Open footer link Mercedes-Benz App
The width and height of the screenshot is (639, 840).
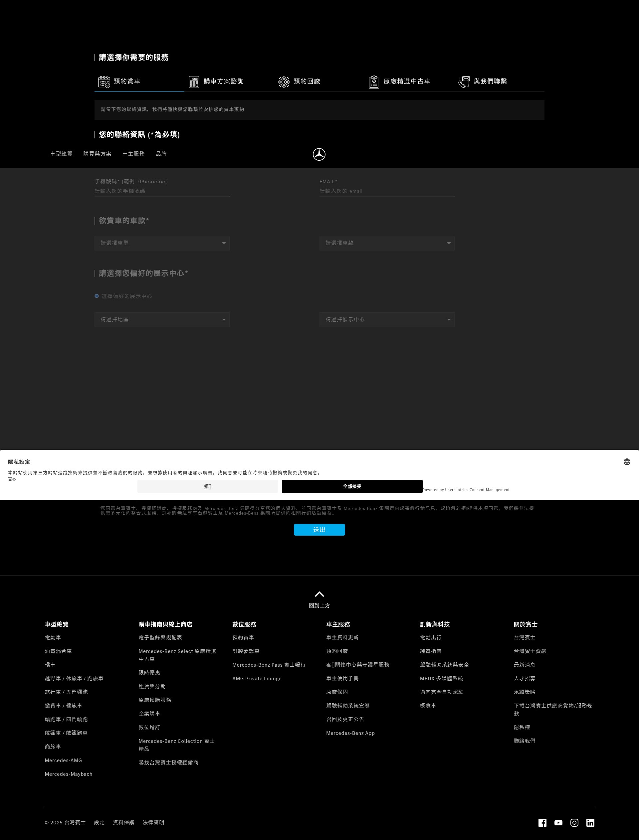coord(350,733)
